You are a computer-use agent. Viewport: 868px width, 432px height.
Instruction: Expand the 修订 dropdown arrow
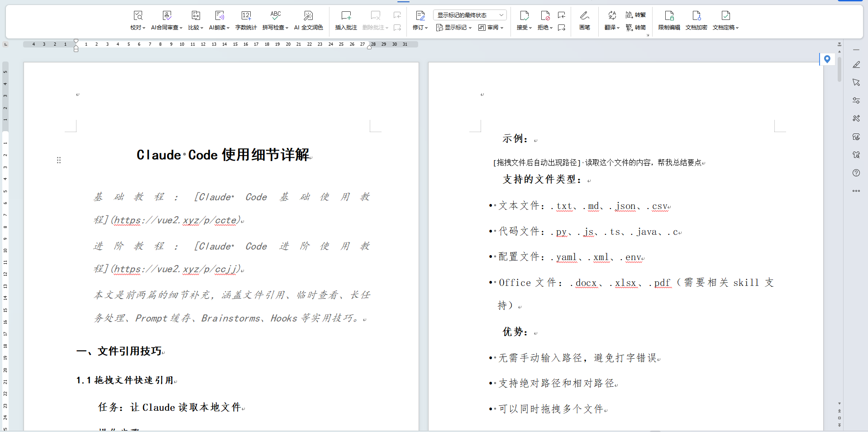[x=426, y=28]
